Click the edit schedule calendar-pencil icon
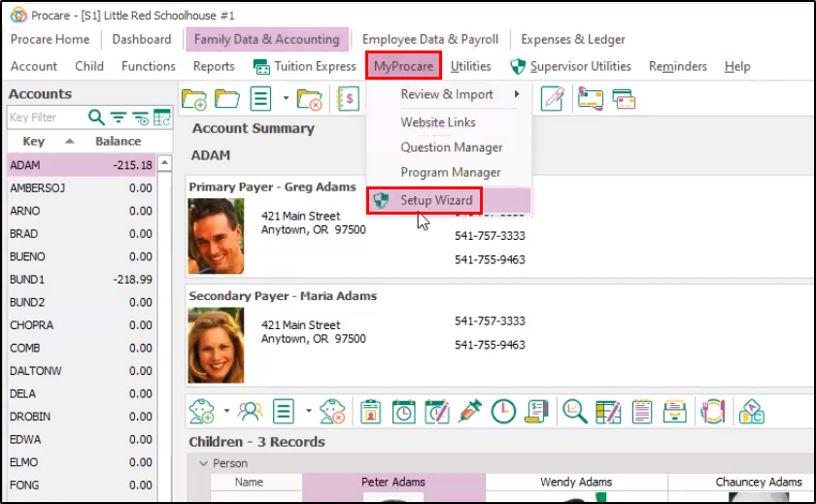The width and height of the screenshot is (816, 504). pos(437,412)
